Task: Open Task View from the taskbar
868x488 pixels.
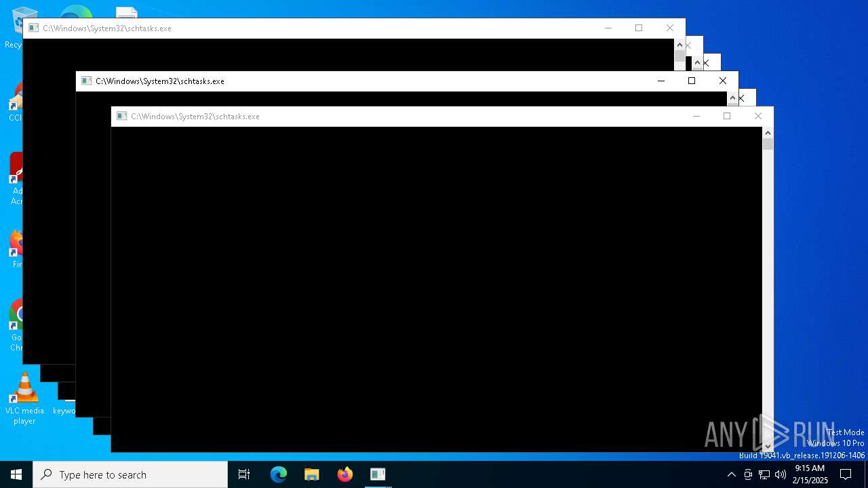Action: pos(244,474)
